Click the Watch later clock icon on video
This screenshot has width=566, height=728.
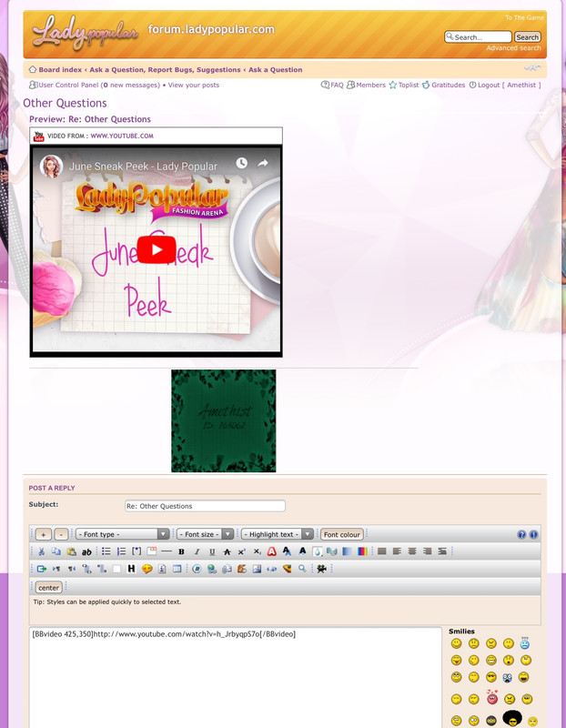241,163
